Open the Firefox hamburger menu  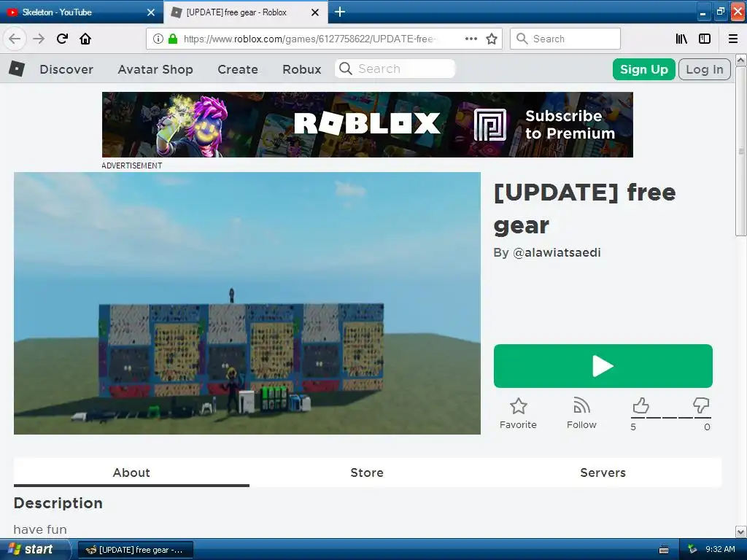(733, 39)
